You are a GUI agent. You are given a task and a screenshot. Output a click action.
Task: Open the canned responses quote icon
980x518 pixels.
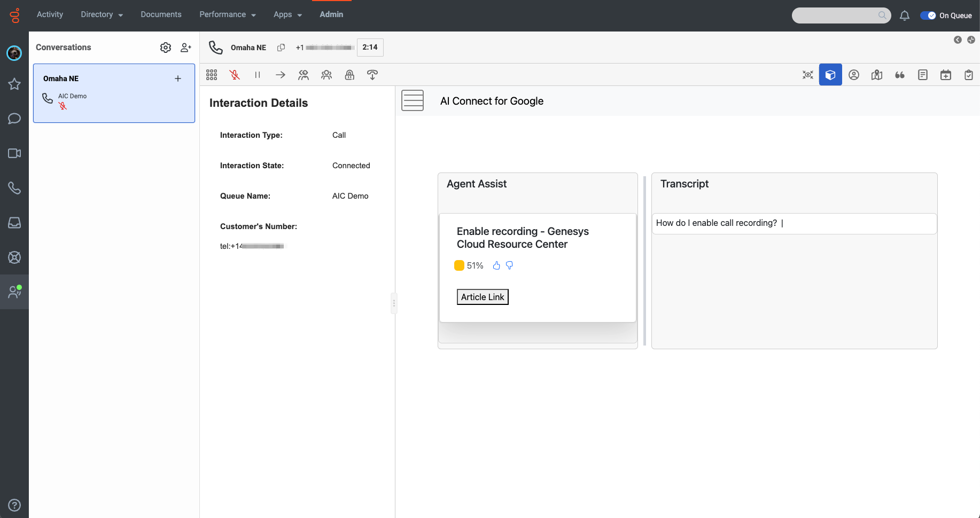[x=900, y=75]
